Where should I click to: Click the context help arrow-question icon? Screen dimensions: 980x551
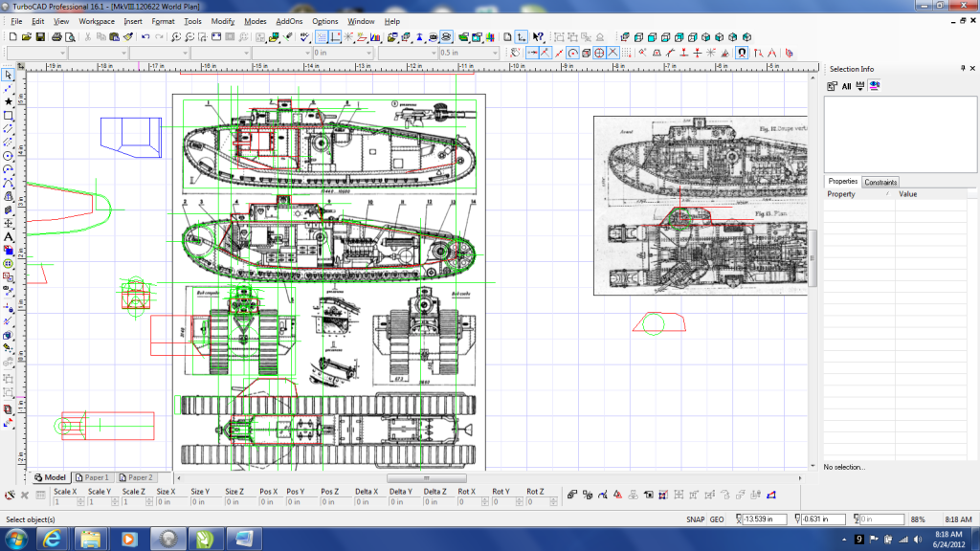(x=538, y=37)
